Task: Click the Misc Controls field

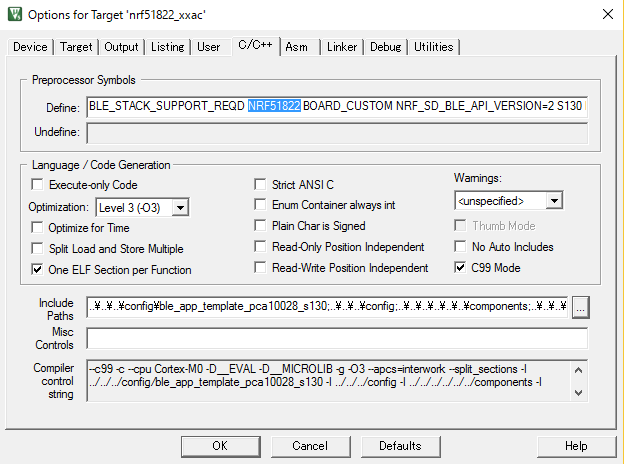Action: [337, 339]
